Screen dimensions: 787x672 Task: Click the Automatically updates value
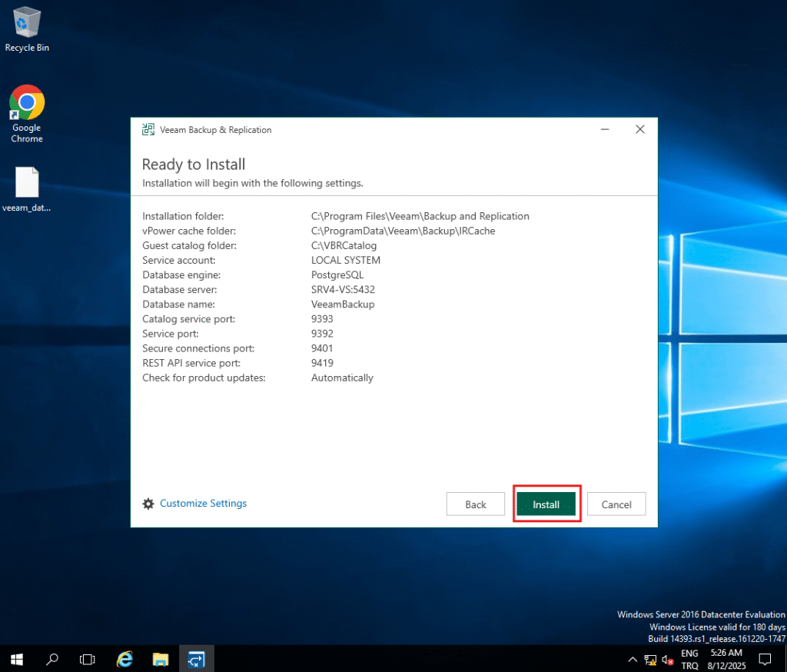pyautogui.click(x=342, y=378)
